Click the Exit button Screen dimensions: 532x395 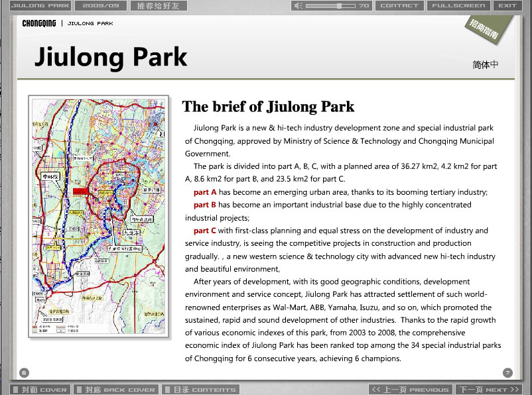[x=507, y=5]
